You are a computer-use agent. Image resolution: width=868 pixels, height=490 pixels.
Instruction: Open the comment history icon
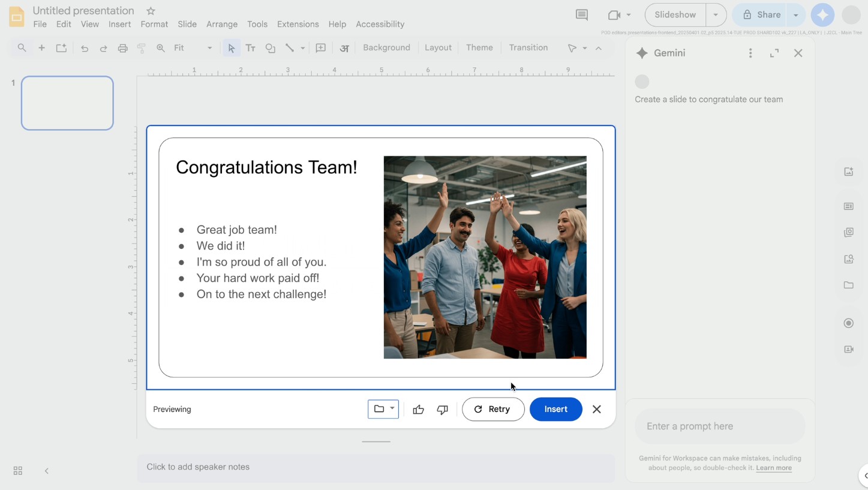[581, 15]
